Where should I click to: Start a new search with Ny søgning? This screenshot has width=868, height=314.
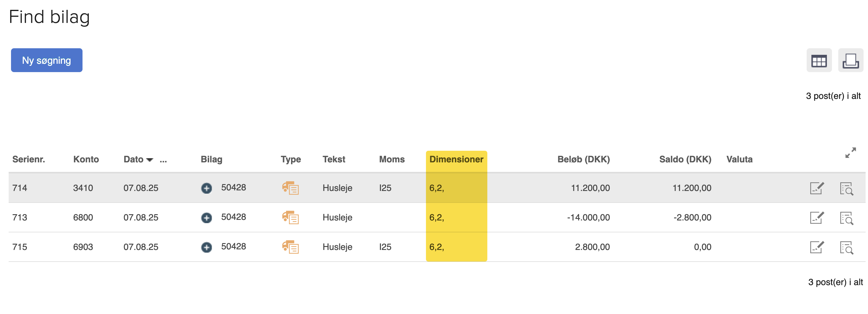click(x=46, y=60)
